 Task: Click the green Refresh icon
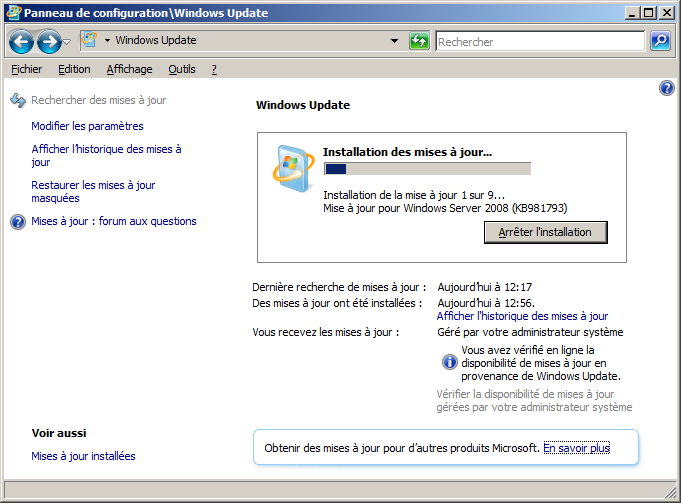(x=420, y=41)
